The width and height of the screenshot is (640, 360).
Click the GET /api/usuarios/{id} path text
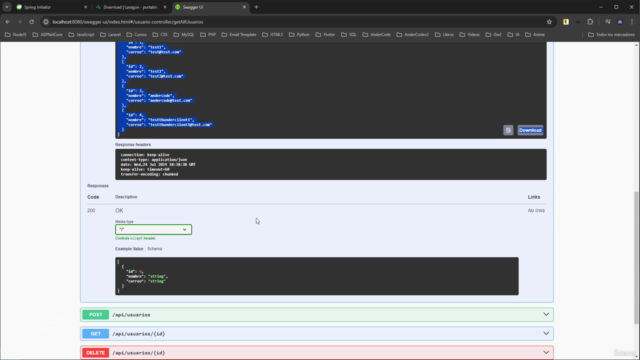(x=139, y=334)
